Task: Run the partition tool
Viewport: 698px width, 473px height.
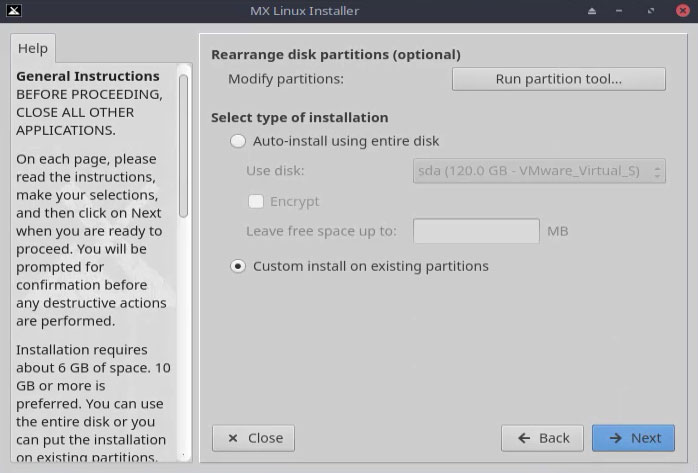Action: (x=559, y=79)
